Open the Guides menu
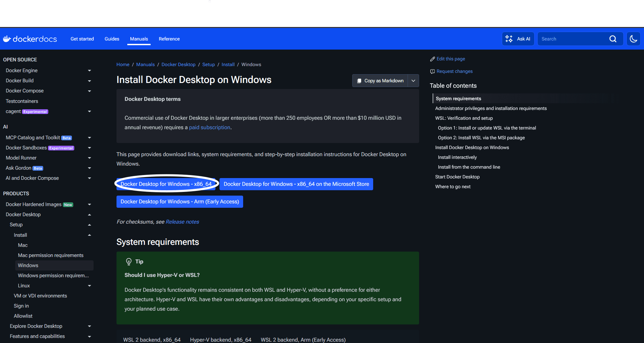 click(x=112, y=39)
